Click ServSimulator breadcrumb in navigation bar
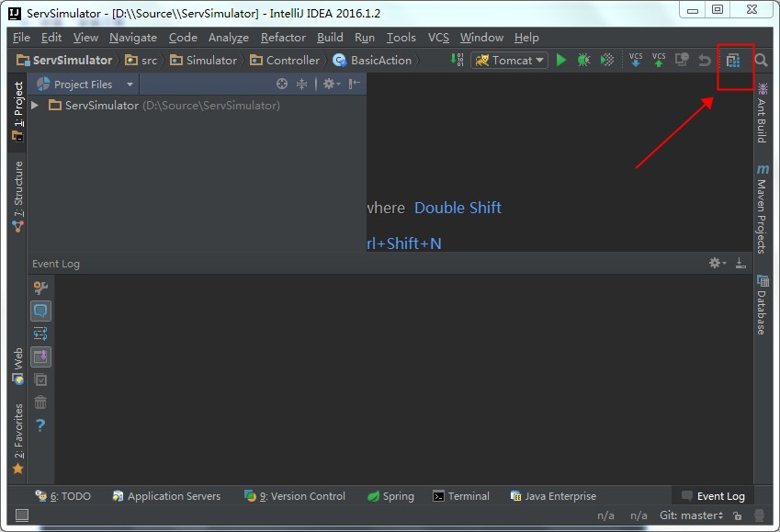The image size is (780, 532). click(64, 61)
